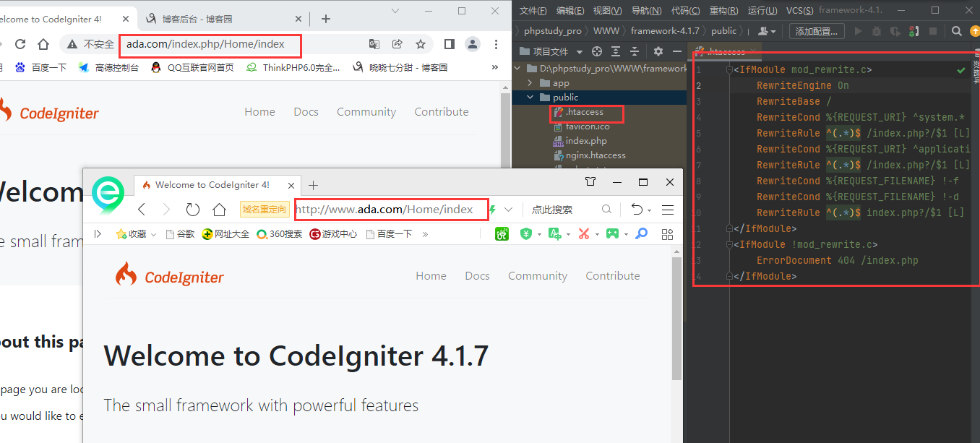The image size is (980, 443).
Task: Open the 代码(C) menu in PhpStorm
Action: pos(685,10)
